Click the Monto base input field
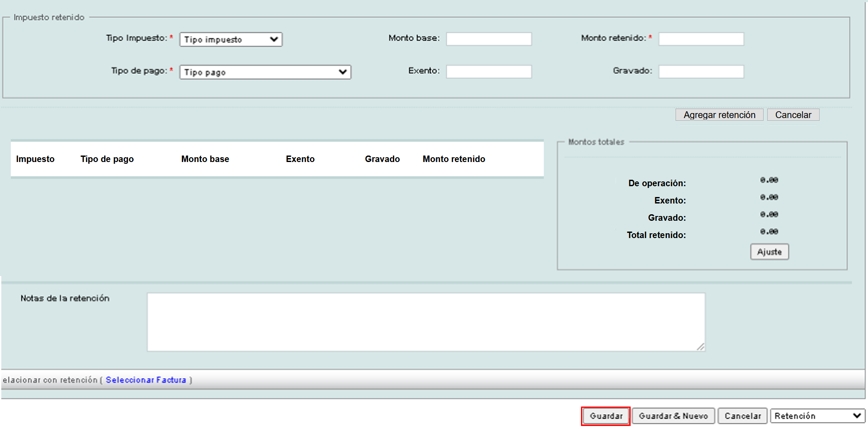868x429 pixels. (x=488, y=39)
